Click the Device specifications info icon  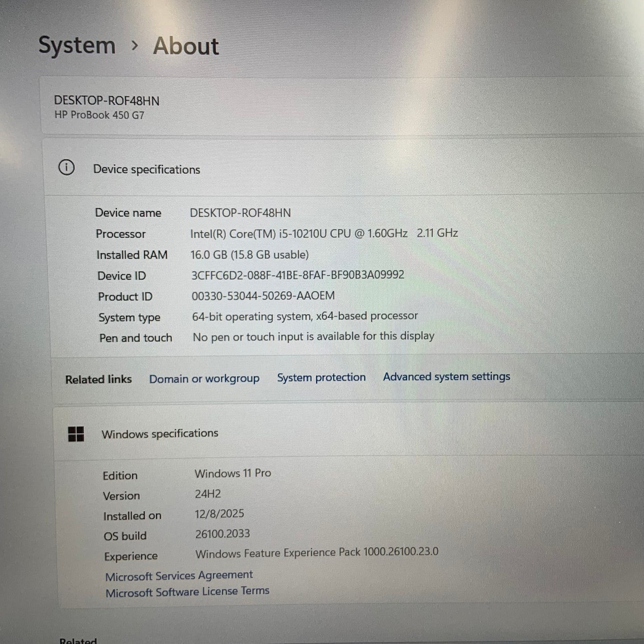(x=67, y=167)
